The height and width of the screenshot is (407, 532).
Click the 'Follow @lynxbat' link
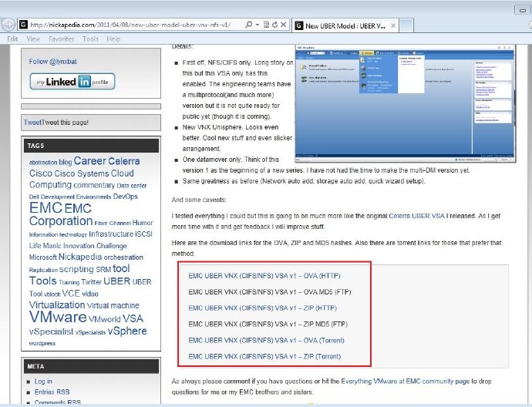[x=53, y=62]
